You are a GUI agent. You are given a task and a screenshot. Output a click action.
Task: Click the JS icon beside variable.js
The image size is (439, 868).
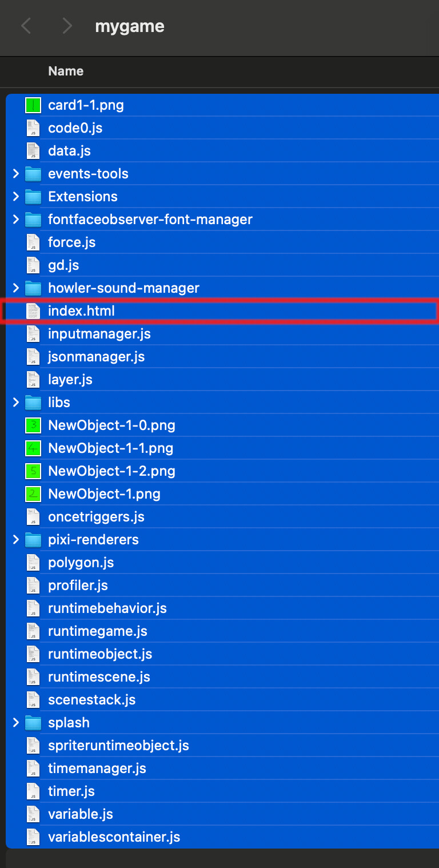(x=33, y=814)
